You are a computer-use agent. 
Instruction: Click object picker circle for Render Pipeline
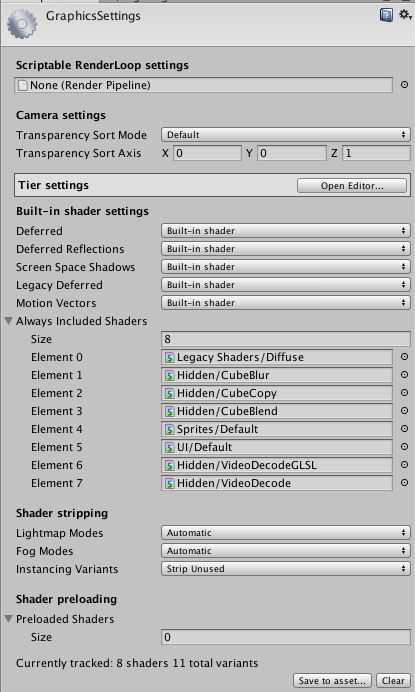[x=404, y=85]
